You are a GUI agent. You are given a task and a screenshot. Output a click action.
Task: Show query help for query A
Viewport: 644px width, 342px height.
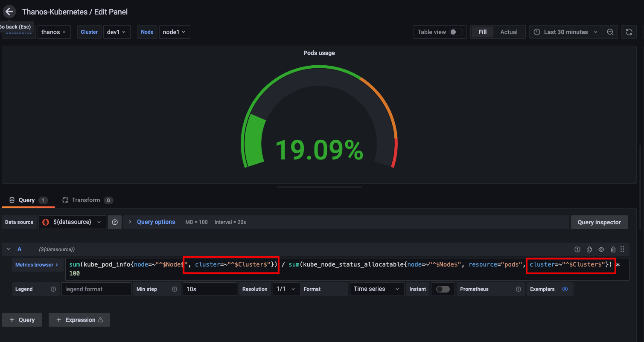(577, 249)
